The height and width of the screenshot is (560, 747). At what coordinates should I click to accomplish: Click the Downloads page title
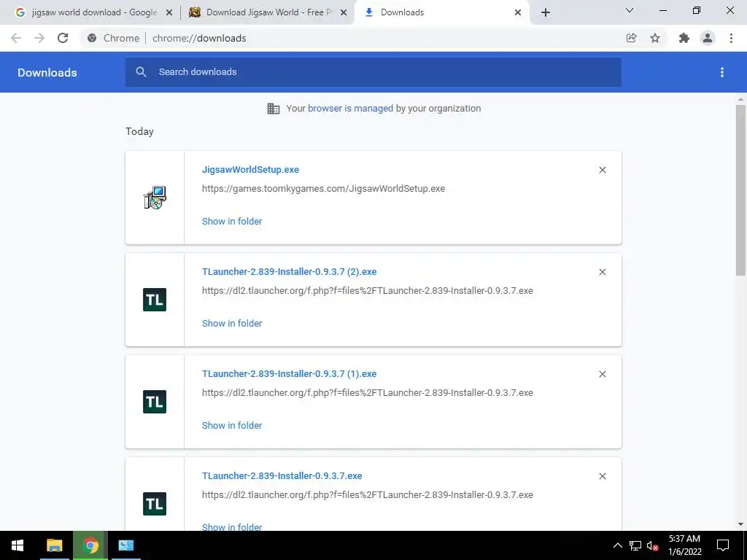click(47, 72)
